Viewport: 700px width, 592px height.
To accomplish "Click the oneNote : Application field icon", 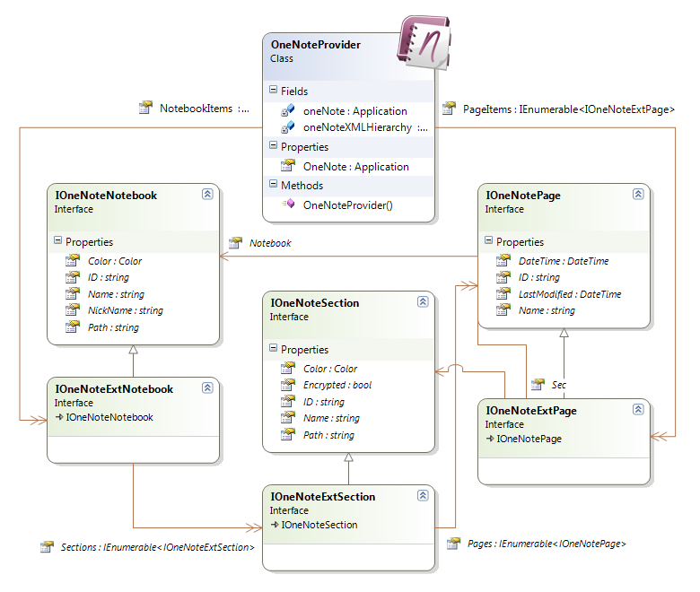I will (287, 110).
